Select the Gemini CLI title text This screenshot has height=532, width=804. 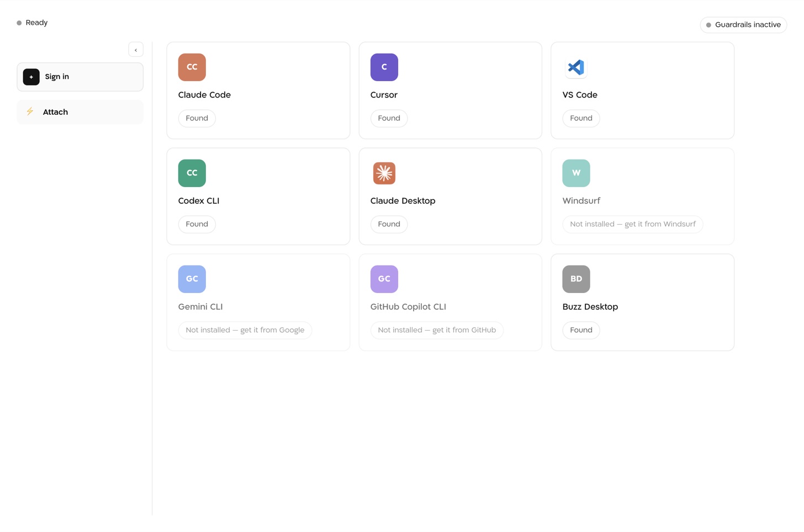point(200,307)
